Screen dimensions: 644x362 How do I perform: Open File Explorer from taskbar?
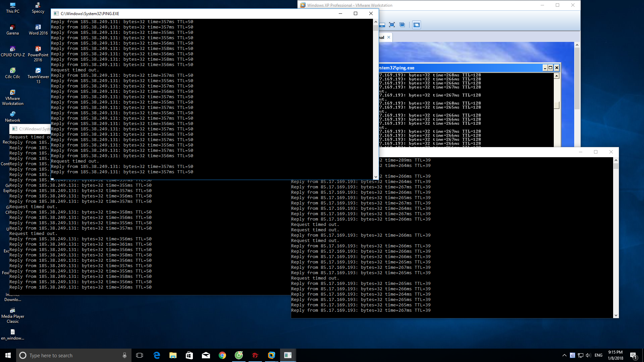point(173,355)
